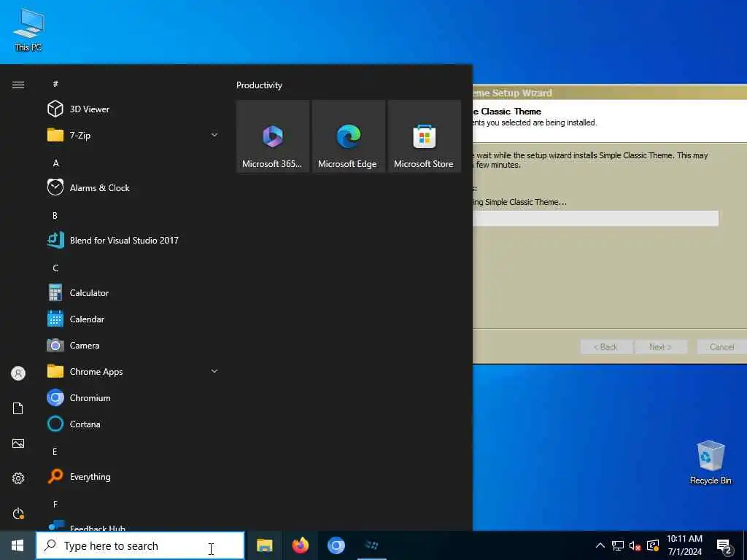Open the Chrome Apps folder entry

tap(133, 371)
